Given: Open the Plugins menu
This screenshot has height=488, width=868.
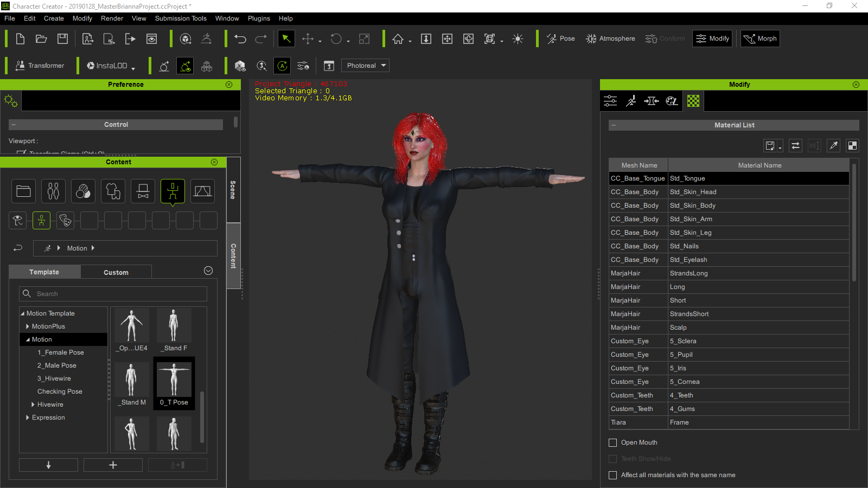Looking at the screenshot, I should (x=259, y=18).
